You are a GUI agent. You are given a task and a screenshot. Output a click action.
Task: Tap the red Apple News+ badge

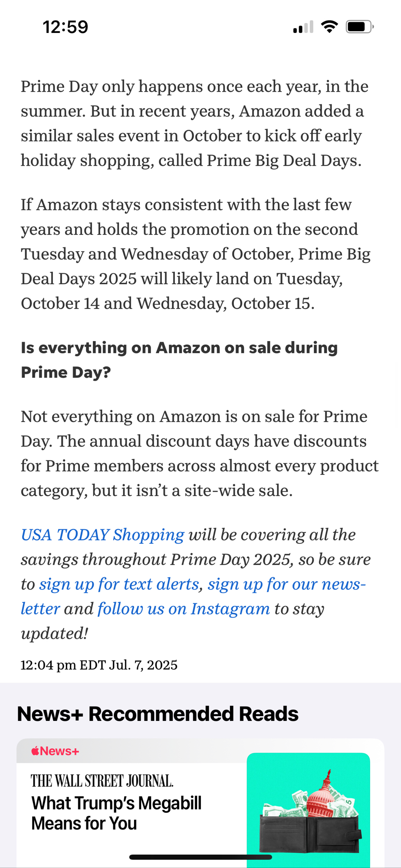pos(55,751)
